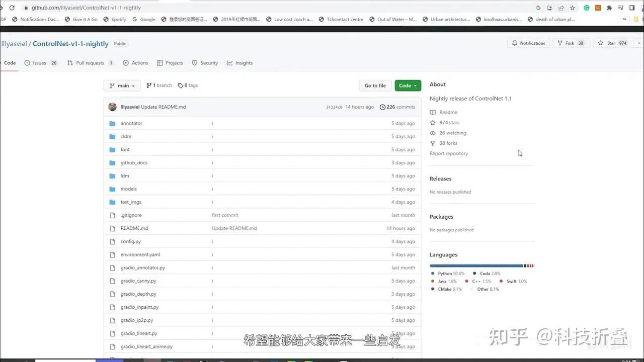Open the Give It A Go bookmark
This screenshot has height=362, width=644.
[81, 19]
